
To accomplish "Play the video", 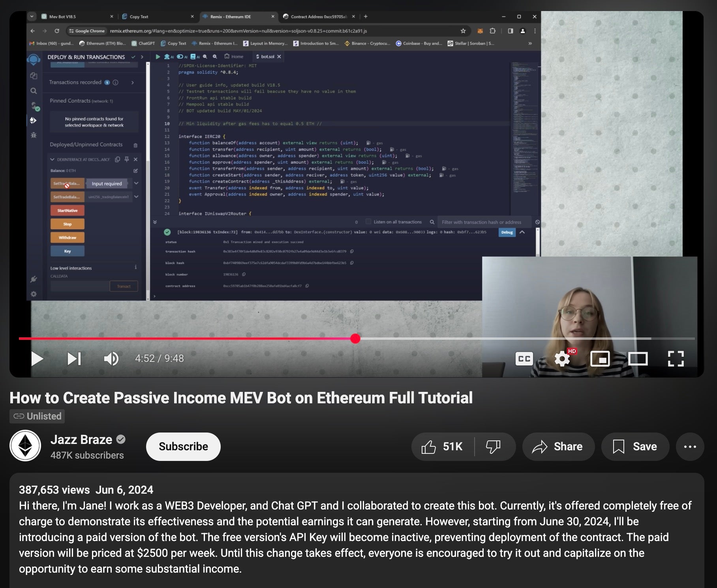I will coord(37,359).
